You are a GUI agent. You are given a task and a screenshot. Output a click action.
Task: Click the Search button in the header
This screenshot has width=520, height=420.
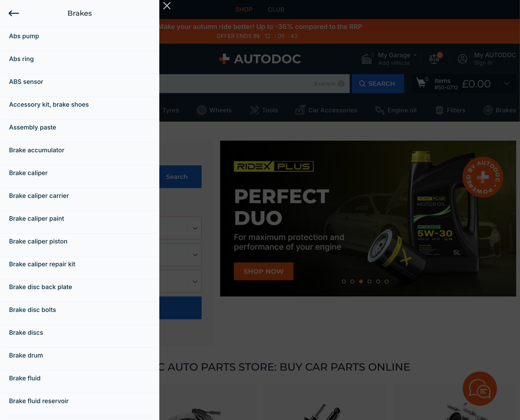coord(378,83)
